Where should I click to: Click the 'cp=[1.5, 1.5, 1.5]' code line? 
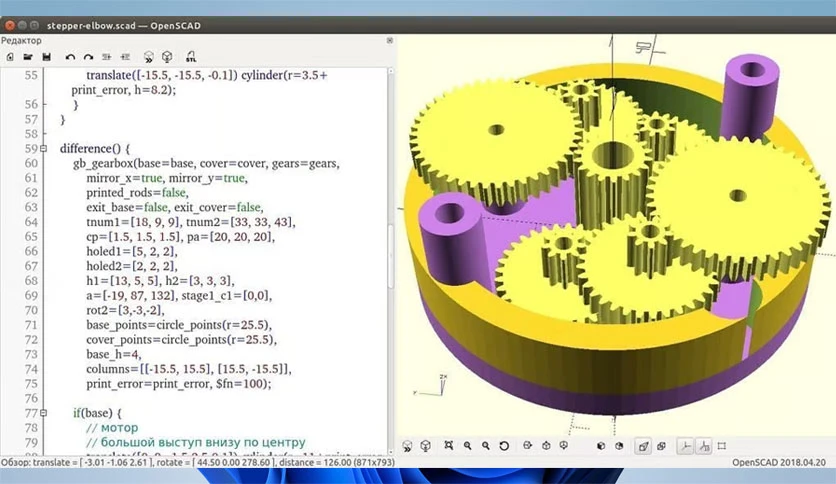180,237
